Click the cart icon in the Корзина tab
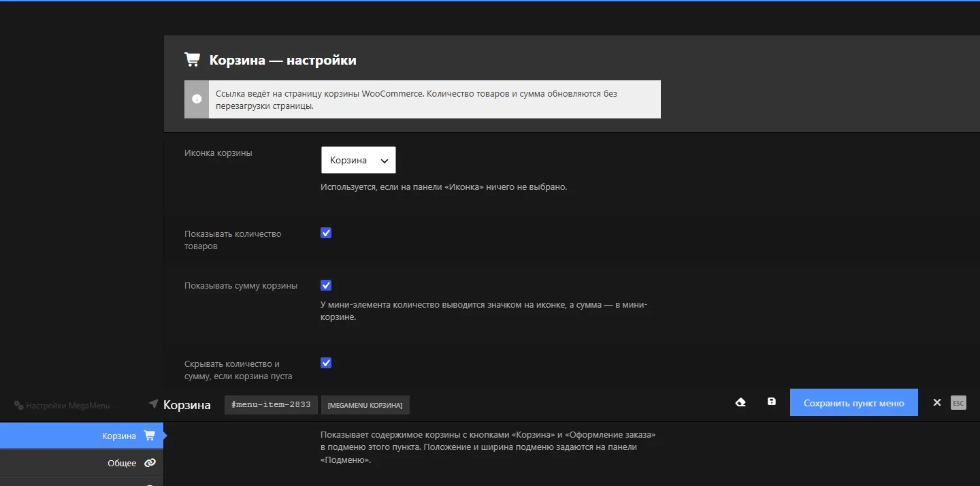This screenshot has width=980, height=486. click(149, 436)
